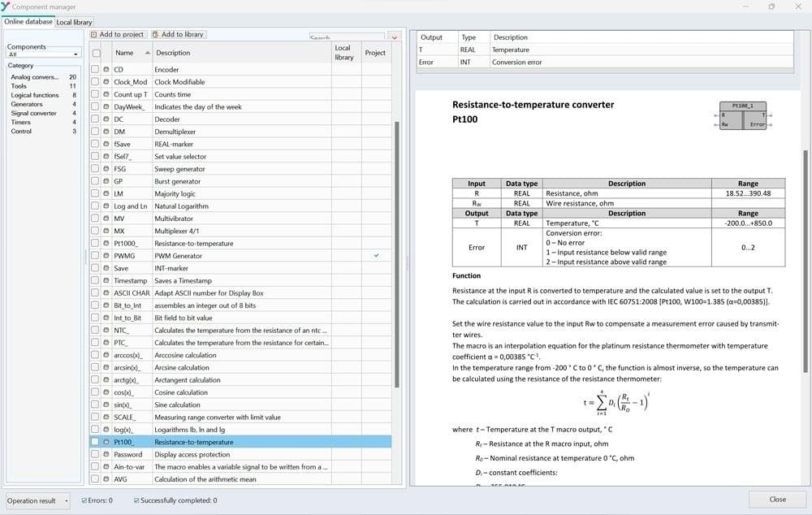The image size is (812, 515).
Task: Click the Add to project button
Action: 118,34
